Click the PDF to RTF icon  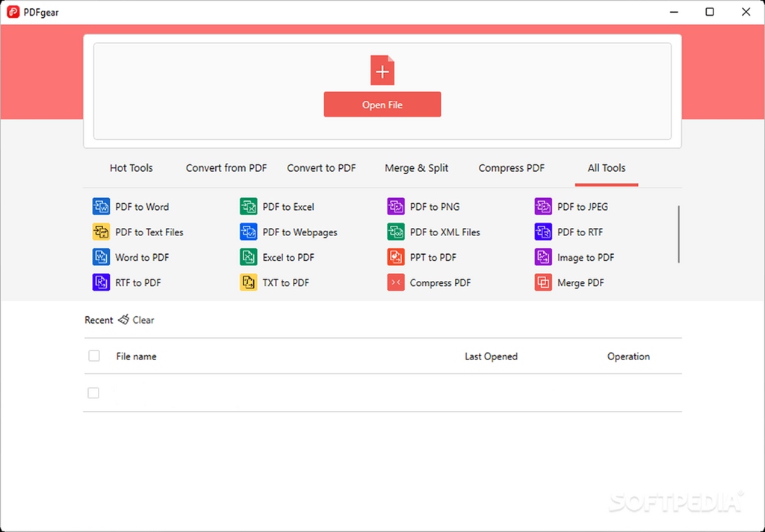(x=543, y=232)
